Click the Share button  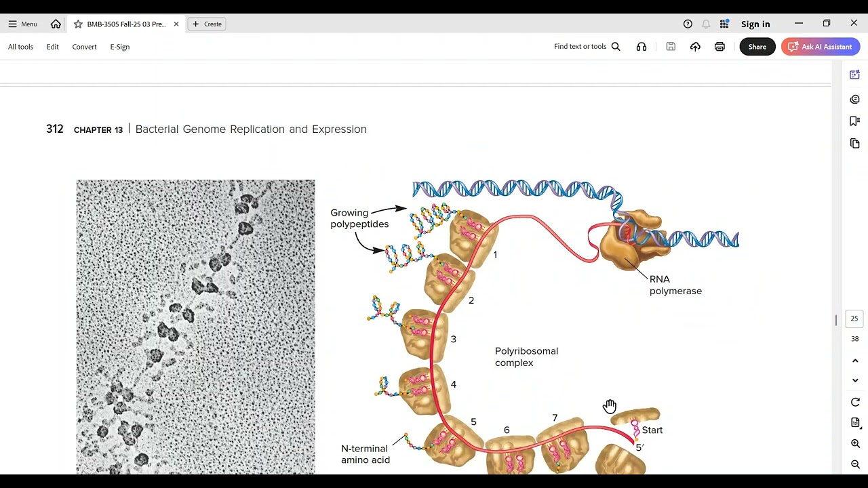tap(757, 47)
